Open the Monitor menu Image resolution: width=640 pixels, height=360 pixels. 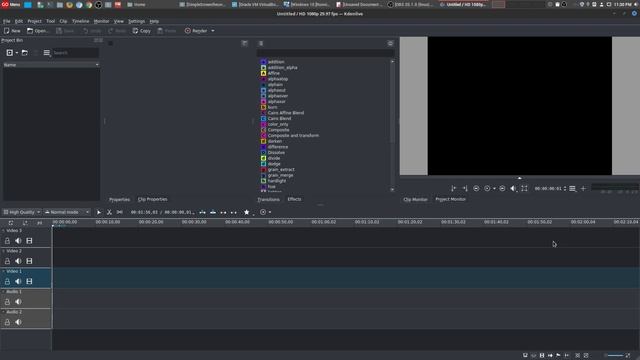(101, 21)
